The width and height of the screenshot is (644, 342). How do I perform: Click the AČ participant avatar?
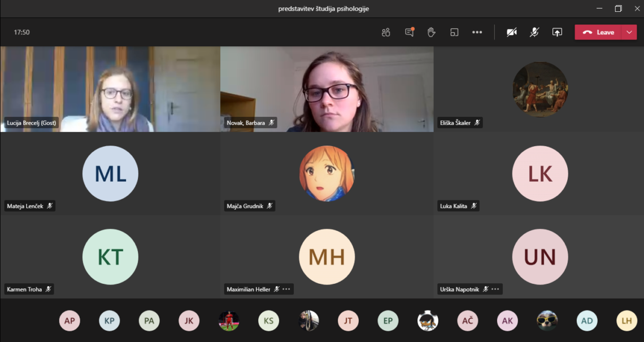coord(468,321)
